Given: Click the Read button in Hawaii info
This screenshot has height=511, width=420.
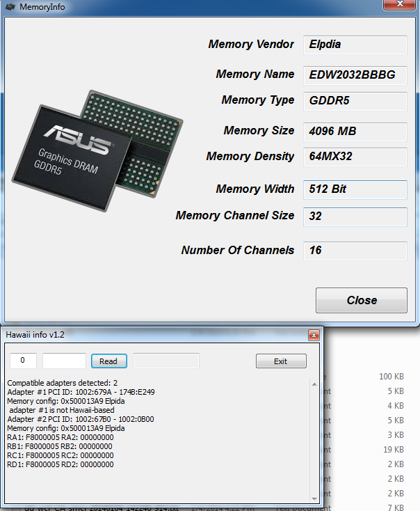Looking at the screenshot, I should click(x=109, y=361).
